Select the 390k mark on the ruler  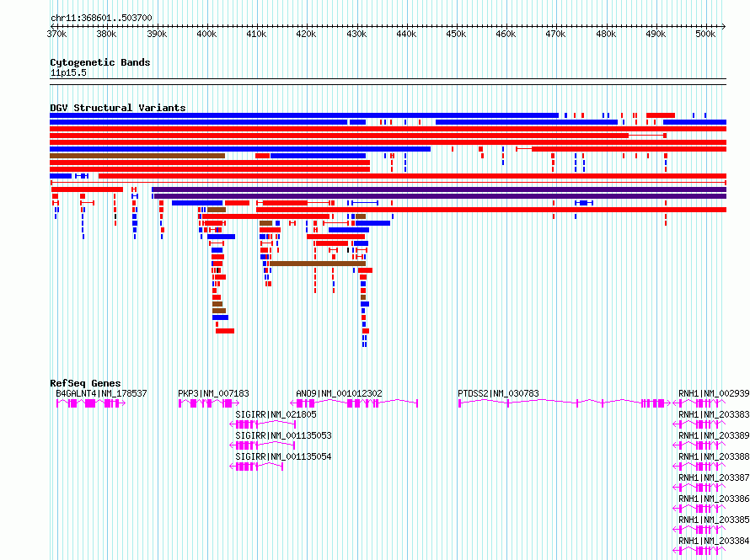point(157,34)
